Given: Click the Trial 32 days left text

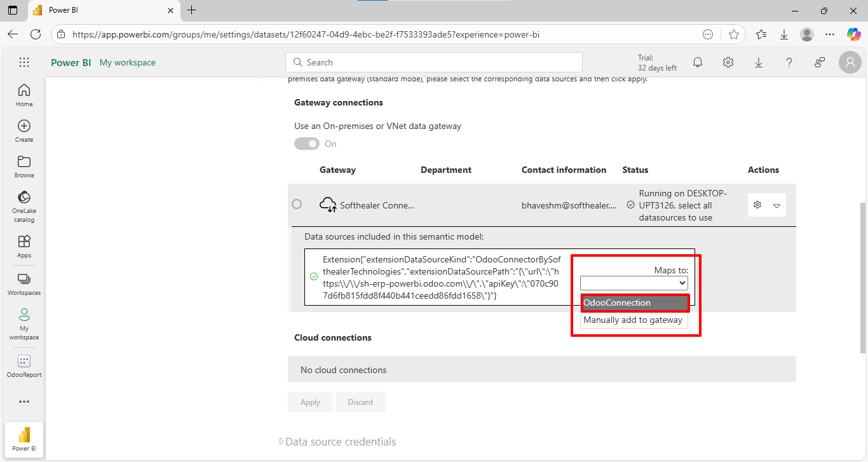Looking at the screenshot, I should (x=657, y=62).
